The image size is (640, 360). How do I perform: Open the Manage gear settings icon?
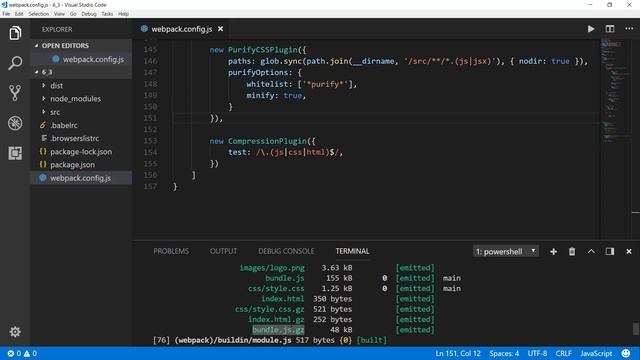point(15,331)
